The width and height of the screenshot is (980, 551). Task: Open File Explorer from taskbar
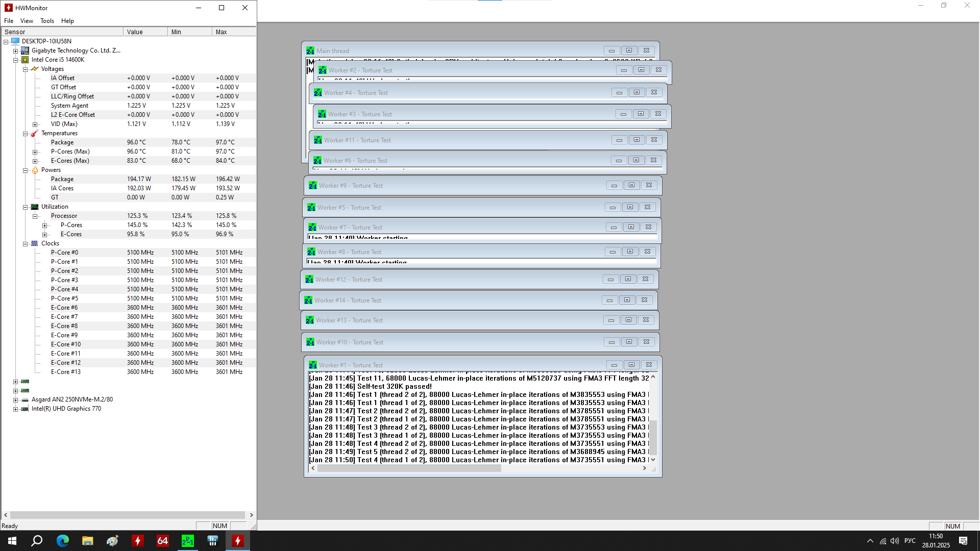pyautogui.click(x=87, y=541)
